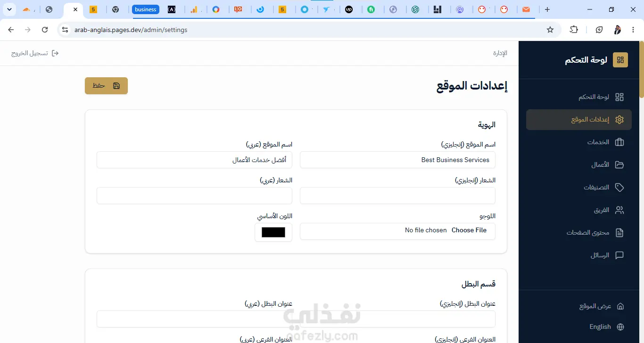Image resolution: width=644 pixels, height=343 pixels.
Task: Click the browser forward arrow
Action: [28, 30]
